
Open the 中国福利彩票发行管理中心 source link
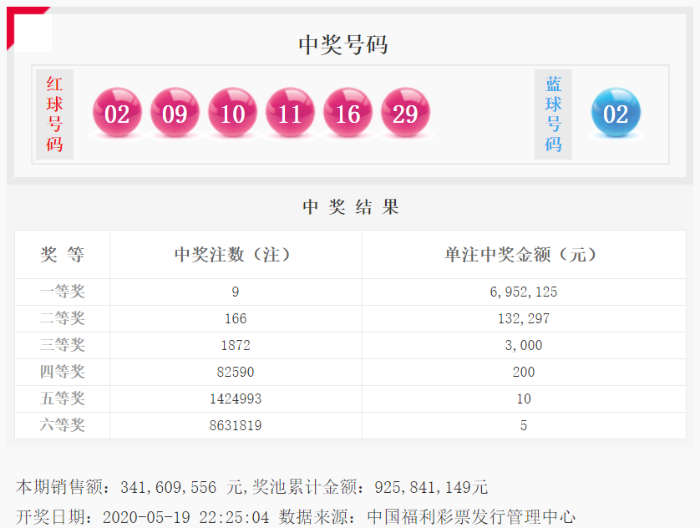tap(471, 516)
